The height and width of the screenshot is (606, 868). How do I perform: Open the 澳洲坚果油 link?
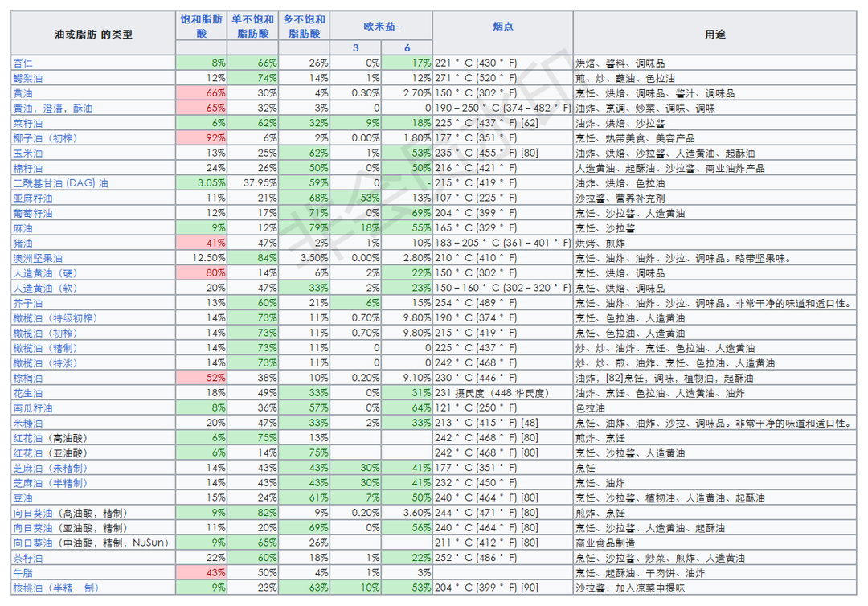(x=38, y=258)
